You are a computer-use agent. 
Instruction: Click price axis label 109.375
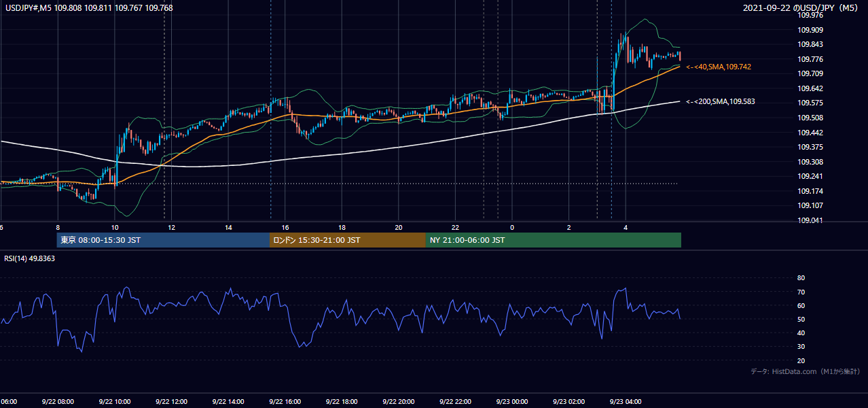810,147
